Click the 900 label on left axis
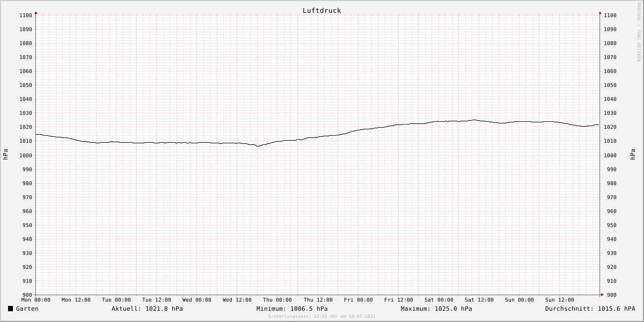 27,295
